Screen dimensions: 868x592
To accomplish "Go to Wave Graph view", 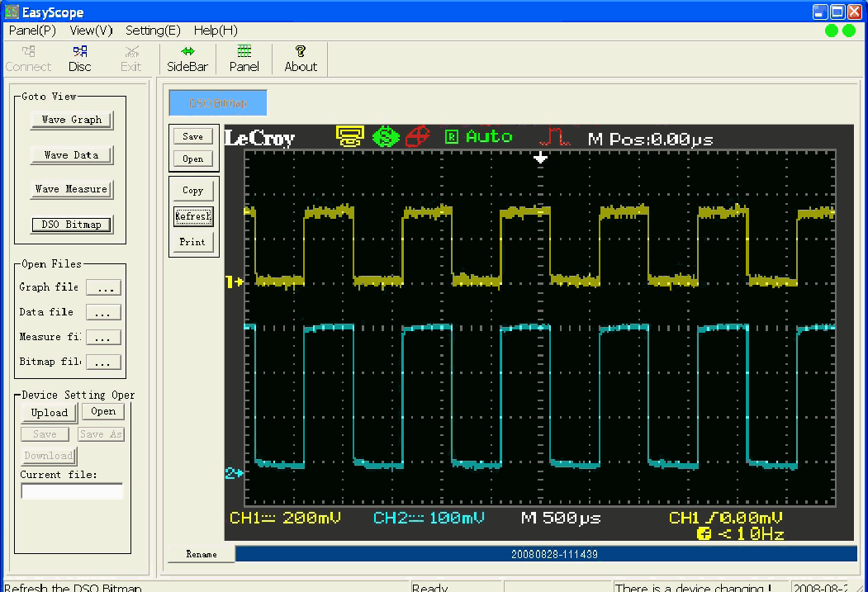I will tap(72, 120).
